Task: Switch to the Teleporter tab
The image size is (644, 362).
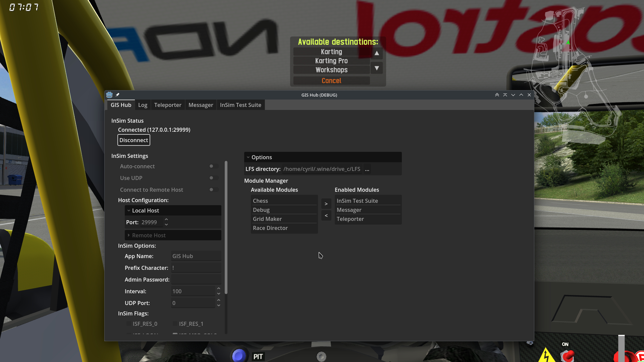Action: click(168, 105)
